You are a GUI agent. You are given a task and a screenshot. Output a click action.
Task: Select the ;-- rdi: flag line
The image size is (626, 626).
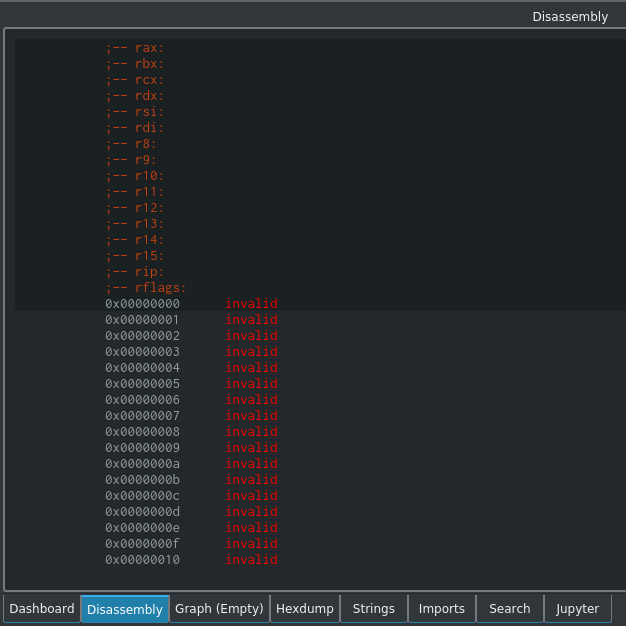[135, 128]
